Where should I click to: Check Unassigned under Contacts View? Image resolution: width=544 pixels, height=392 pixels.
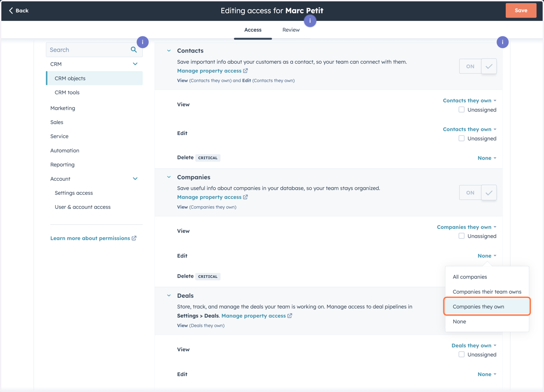click(x=461, y=110)
